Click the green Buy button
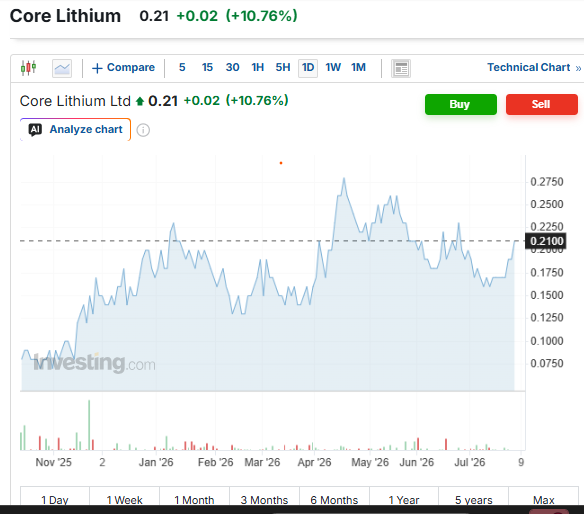Viewport: 584px width, 514px height. [461, 104]
